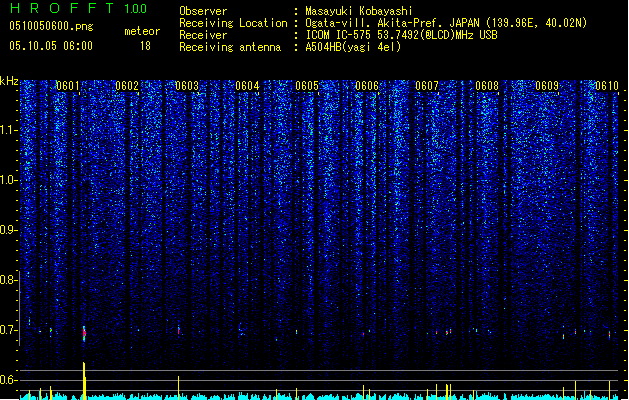
Task: Click the Receiving Location label
Action: [x=233, y=23]
